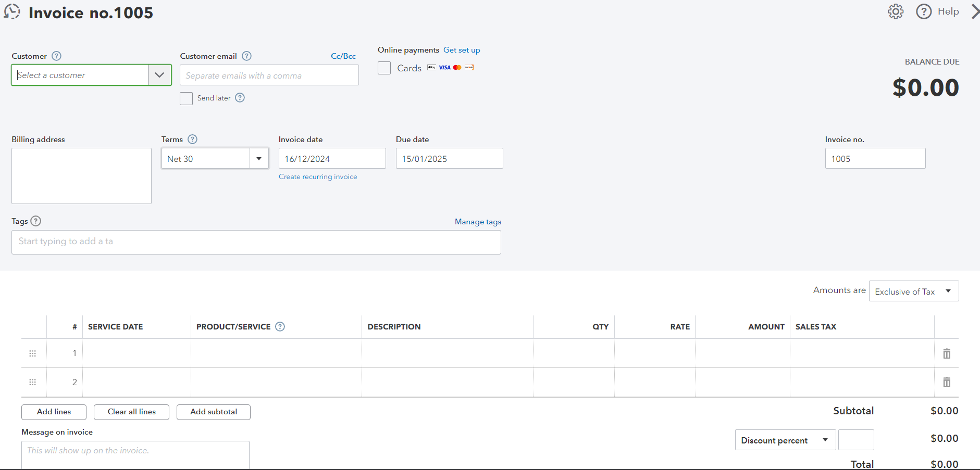This screenshot has width=980, height=470.
Task: Open the Exclusive of Tax dropdown
Action: pyautogui.click(x=914, y=291)
